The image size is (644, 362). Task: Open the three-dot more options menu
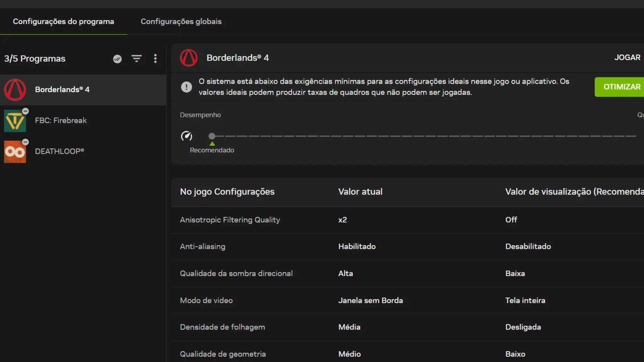[155, 58]
